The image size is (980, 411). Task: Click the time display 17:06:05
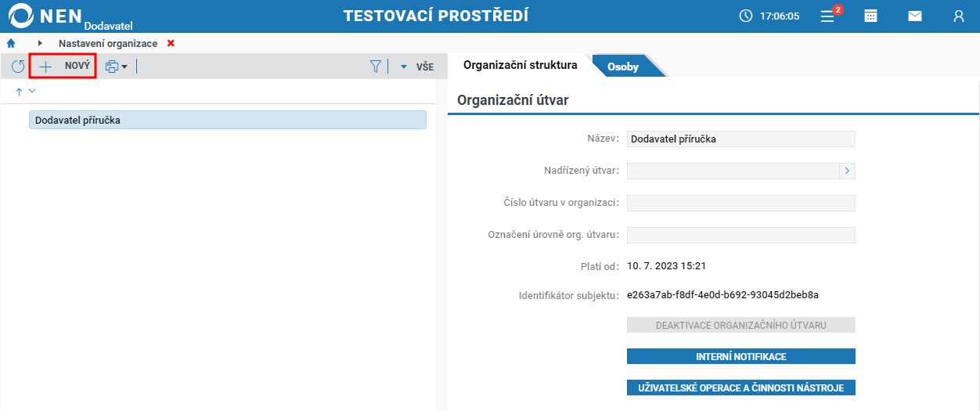780,16
